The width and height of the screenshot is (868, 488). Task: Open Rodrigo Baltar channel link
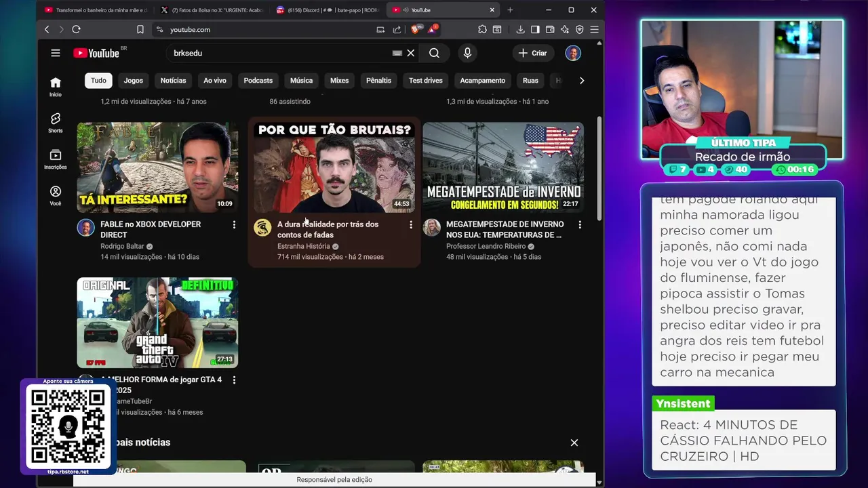[122, 246]
